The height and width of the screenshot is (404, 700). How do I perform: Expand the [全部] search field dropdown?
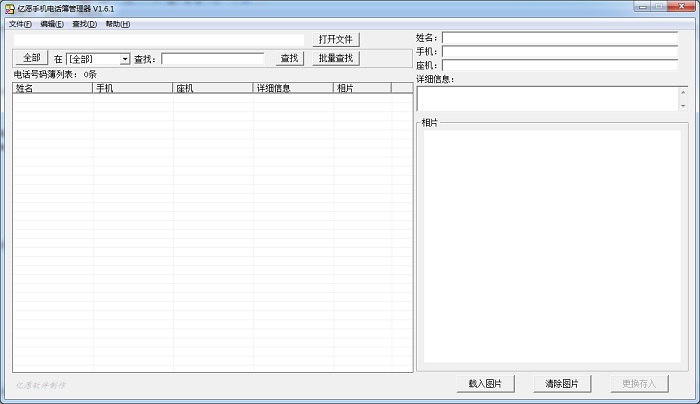(x=125, y=59)
